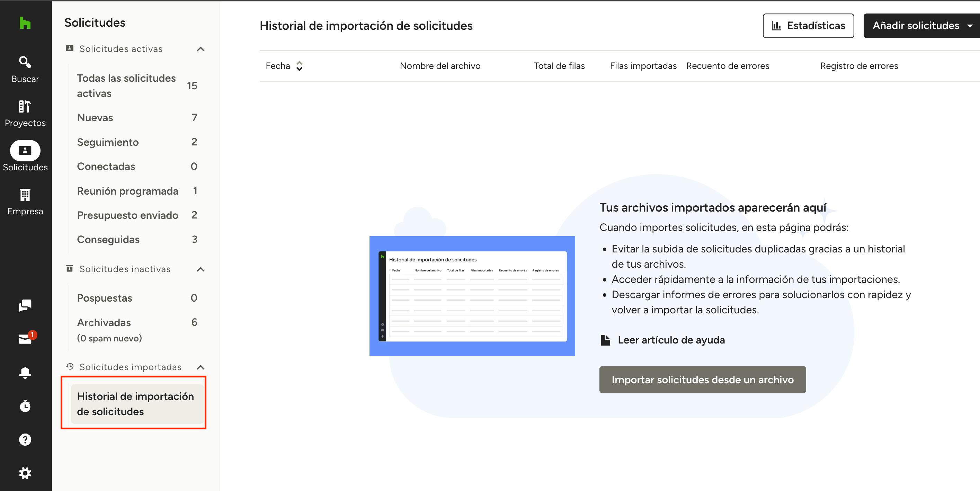Open the help question mark icon
The image size is (980, 491).
25,439
